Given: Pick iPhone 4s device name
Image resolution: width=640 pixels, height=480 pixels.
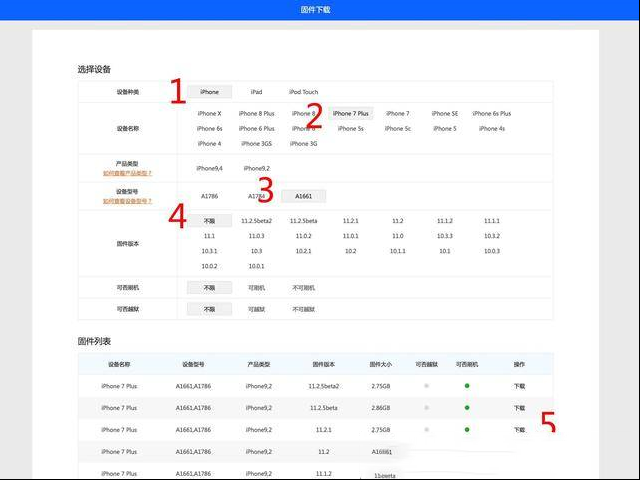Looking at the screenshot, I should click(x=492, y=129).
